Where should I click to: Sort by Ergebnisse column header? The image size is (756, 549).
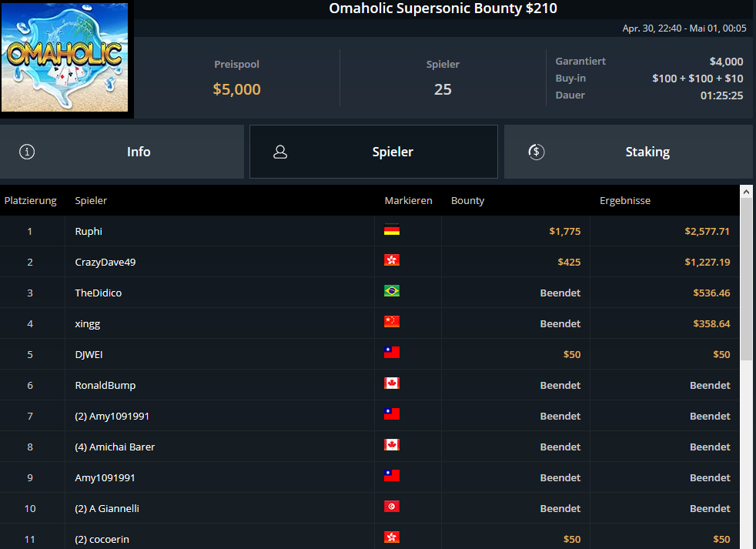625,201
